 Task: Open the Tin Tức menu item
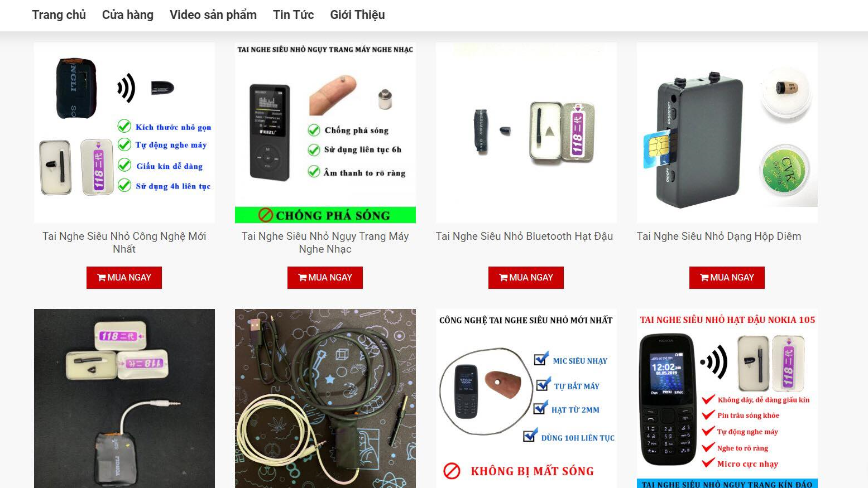pyautogui.click(x=293, y=15)
